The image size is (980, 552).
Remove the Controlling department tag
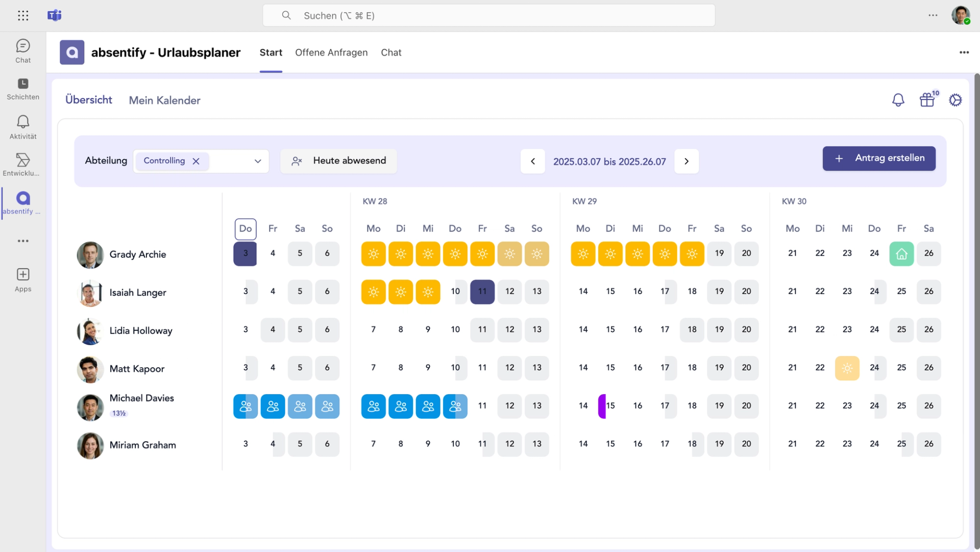pyautogui.click(x=196, y=161)
